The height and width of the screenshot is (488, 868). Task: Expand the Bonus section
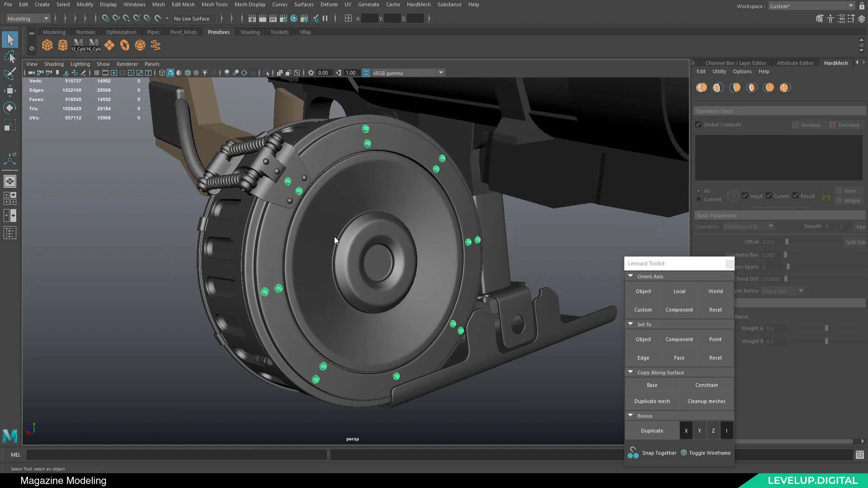pyautogui.click(x=630, y=416)
